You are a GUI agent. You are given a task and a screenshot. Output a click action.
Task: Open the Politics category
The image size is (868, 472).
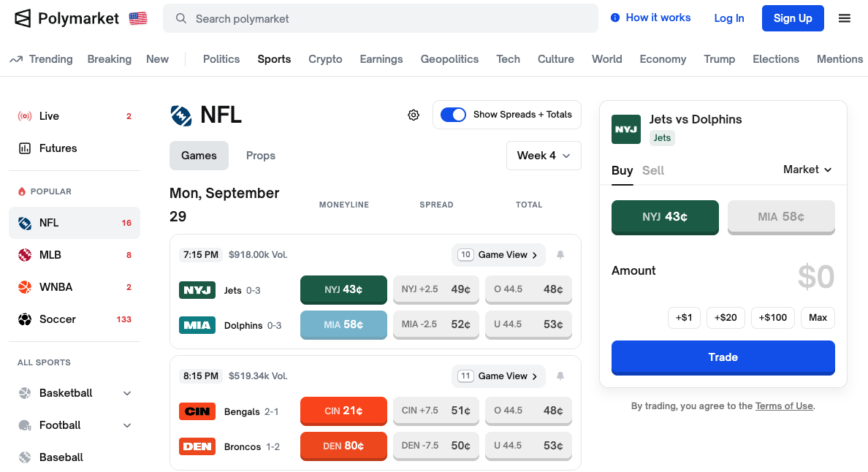[x=221, y=59]
